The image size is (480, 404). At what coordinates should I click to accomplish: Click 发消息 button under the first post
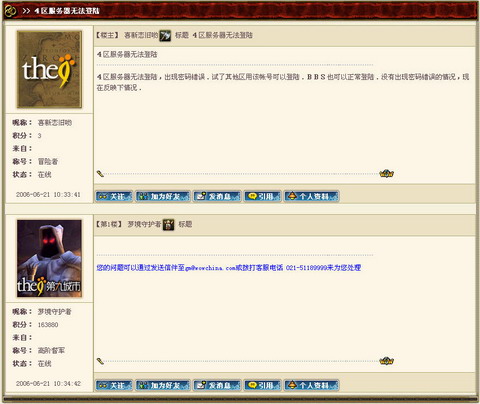(x=217, y=196)
